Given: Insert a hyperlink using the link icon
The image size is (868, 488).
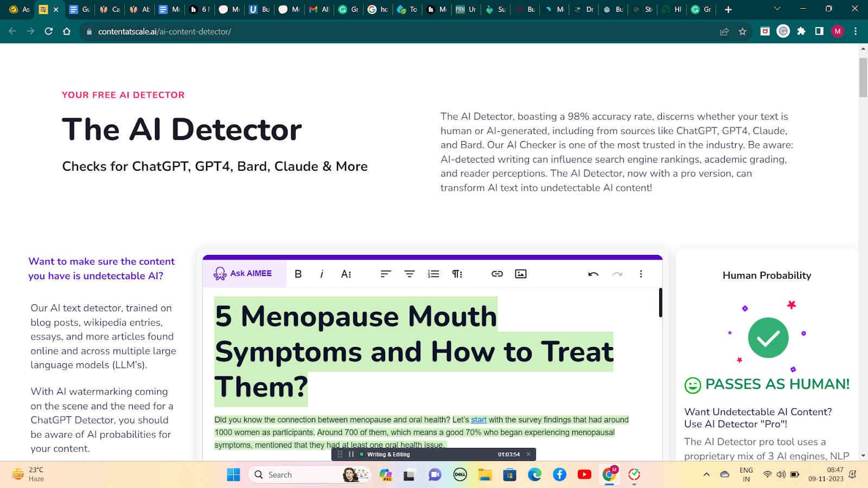Looking at the screenshot, I should pos(497,273).
